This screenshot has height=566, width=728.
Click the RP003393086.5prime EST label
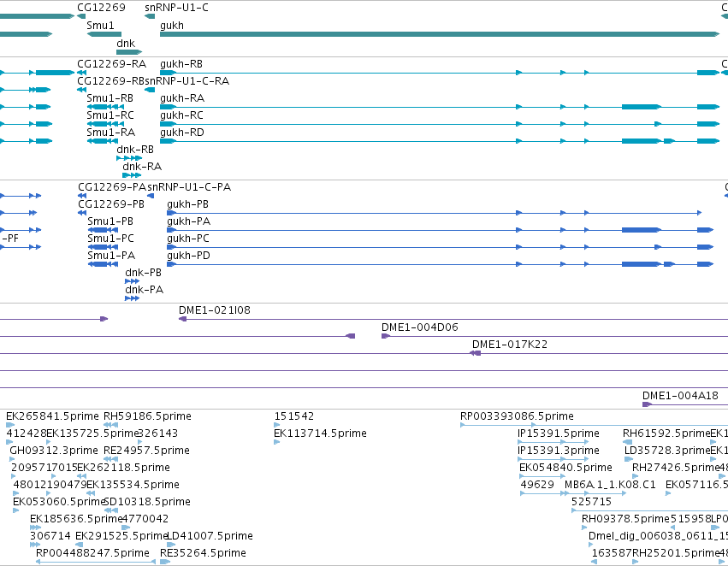pos(517,416)
